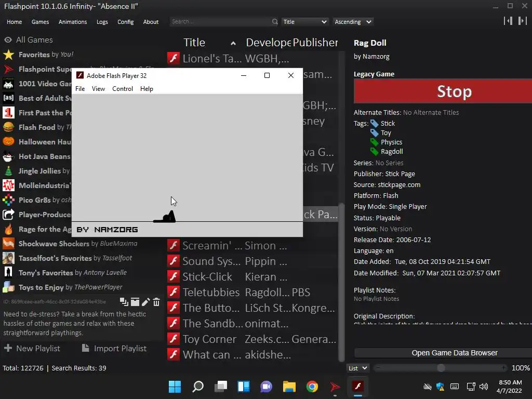Click Open Game Data Browser button

click(443, 353)
